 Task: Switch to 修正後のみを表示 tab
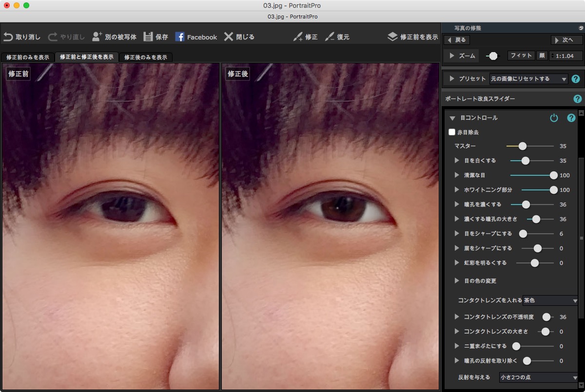coord(145,57)
